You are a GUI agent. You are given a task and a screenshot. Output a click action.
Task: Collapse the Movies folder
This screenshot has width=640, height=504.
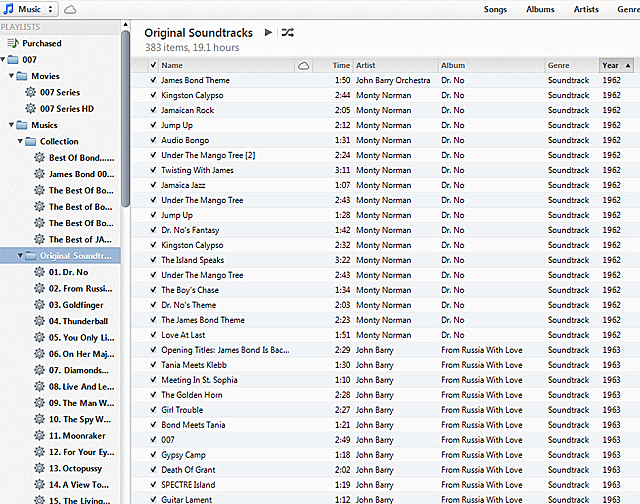[11, 76]
